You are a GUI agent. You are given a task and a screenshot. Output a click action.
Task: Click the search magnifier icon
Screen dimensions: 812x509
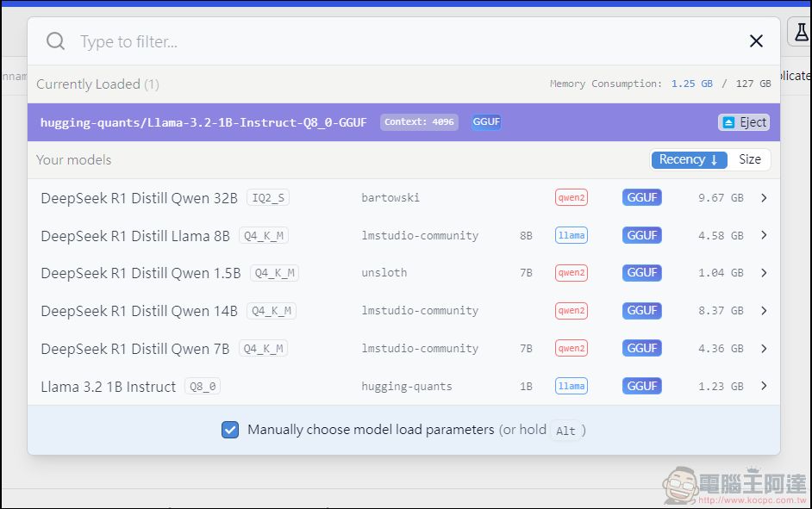coord(55,40)
